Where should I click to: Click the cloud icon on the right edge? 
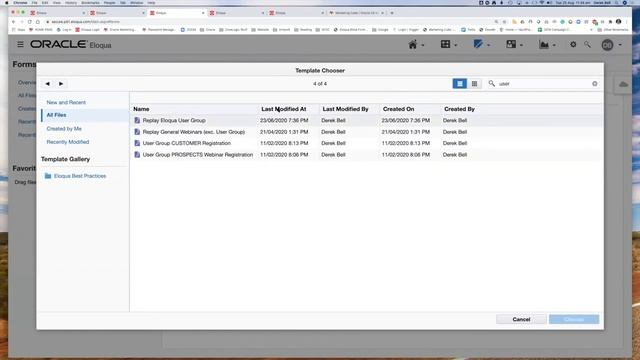coord(623,84)
